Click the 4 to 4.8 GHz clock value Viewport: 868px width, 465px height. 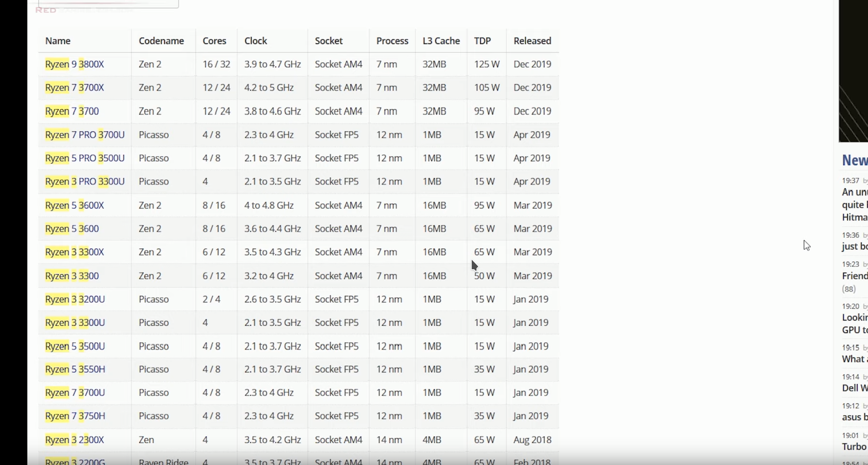269,205
